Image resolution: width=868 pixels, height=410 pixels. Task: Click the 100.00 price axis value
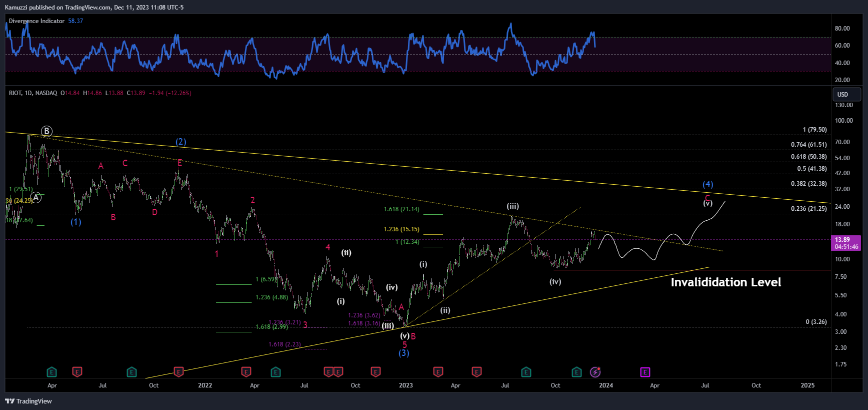pos(844,121)
